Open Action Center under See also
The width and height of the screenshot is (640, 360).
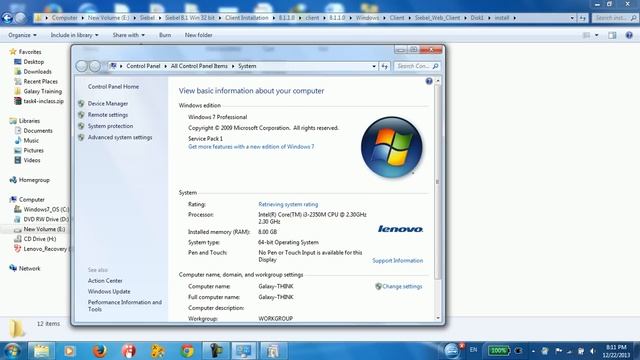point(105,281)
